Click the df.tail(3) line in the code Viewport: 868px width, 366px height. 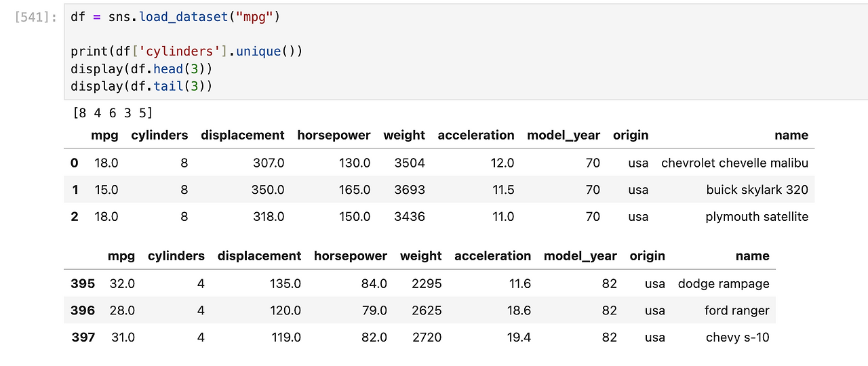[x=142, y=86]
